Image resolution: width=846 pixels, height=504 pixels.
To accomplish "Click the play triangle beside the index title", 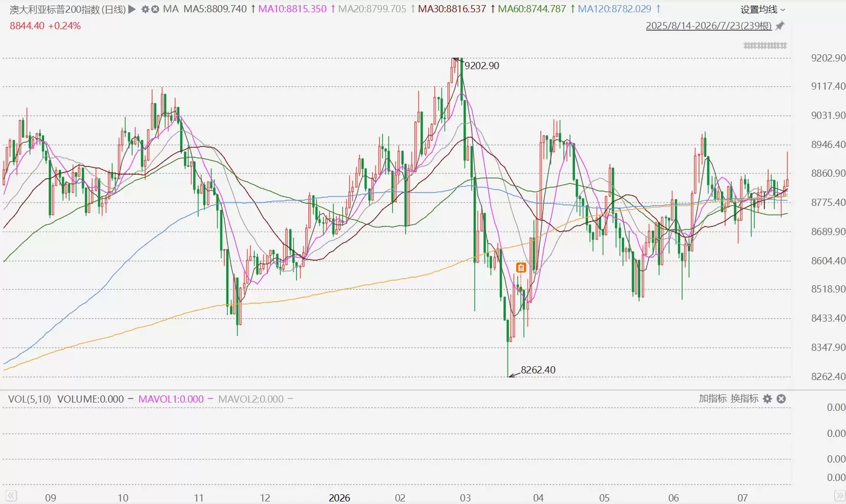I will click(132, 9).
